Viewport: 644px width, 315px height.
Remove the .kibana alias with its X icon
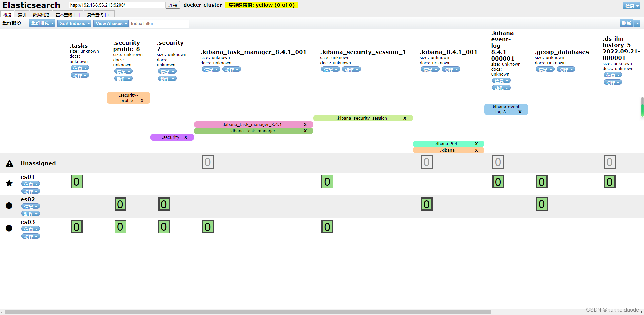476,150
